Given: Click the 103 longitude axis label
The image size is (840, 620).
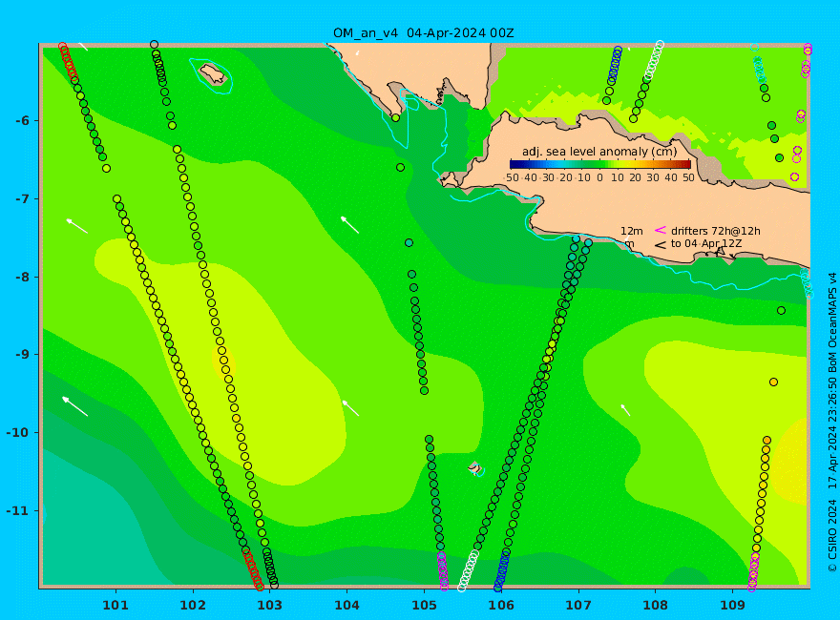Looking at the screenshot, I should (269, 606).
